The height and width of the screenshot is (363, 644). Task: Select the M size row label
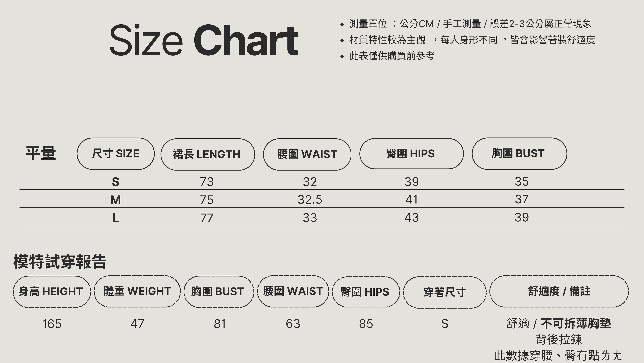115,200
